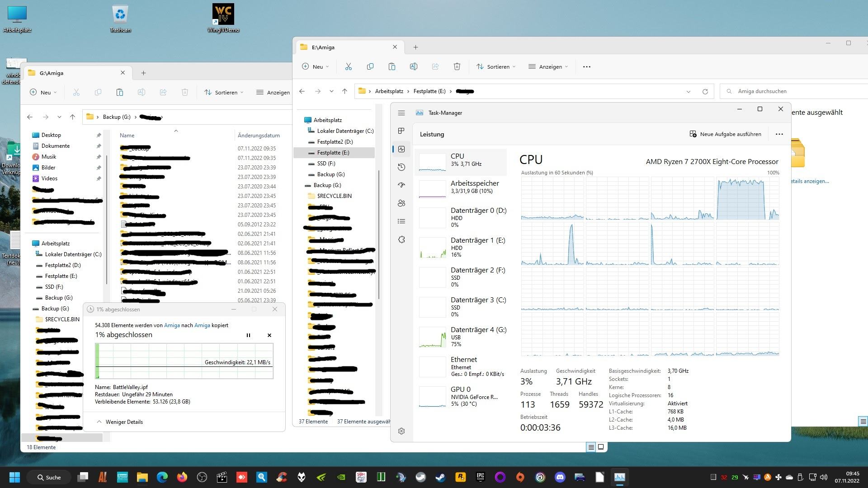This screenshot has height=488, width=868.
Task: Open Details list icon in Task Manager sidebar
Action: tap(401, 221)
